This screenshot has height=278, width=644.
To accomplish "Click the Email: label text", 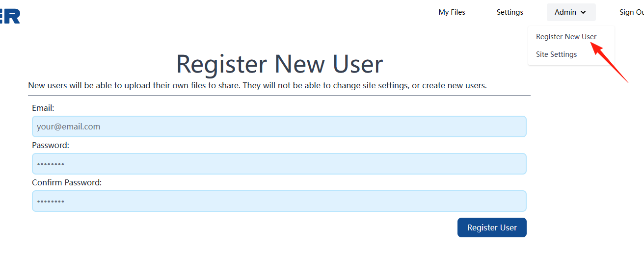I will 43,108.
